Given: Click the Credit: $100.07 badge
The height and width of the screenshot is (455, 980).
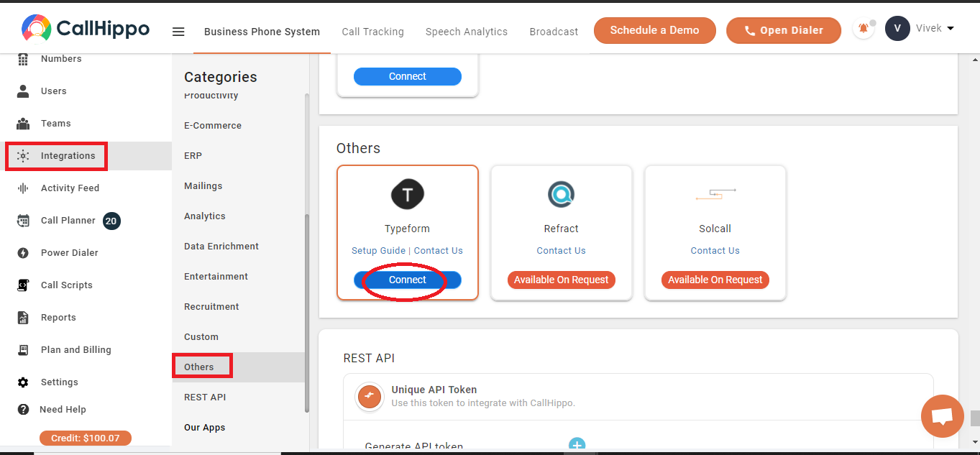Looking at the screenshot, I should pyautogui.click(x=86, y=438).
